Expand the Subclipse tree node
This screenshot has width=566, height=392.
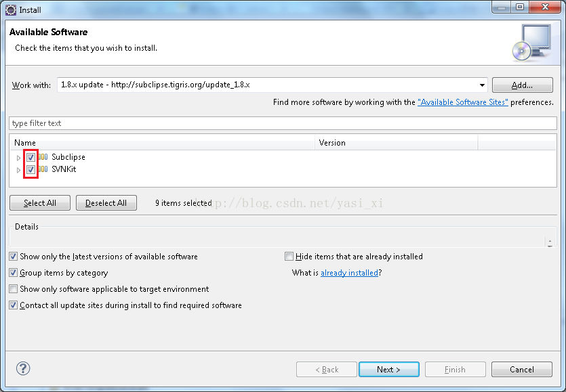pyautogui.click(x=18, y=158)
